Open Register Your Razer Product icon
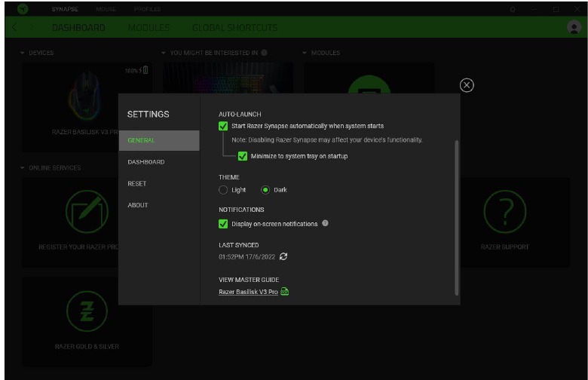Image resolution: width=588 pixels, height=380 pixels. (x=87, y=212)
